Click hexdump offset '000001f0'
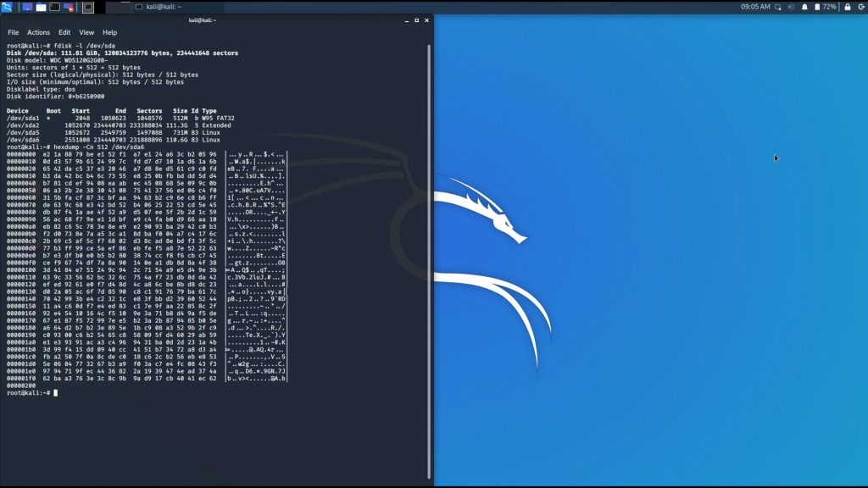The width and height of the screenshot is (868, 488). click(21, 379)
